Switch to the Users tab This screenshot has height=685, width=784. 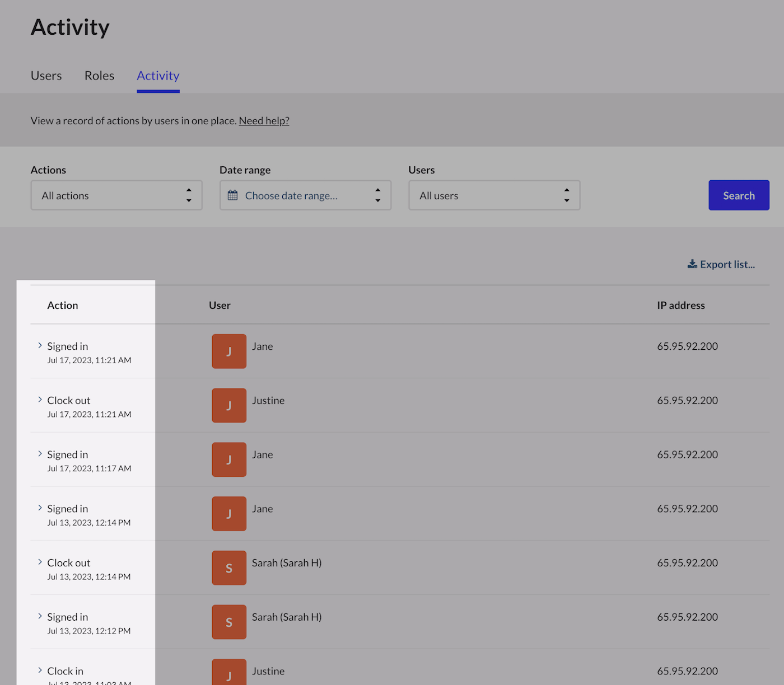click(x=46, y=76)
